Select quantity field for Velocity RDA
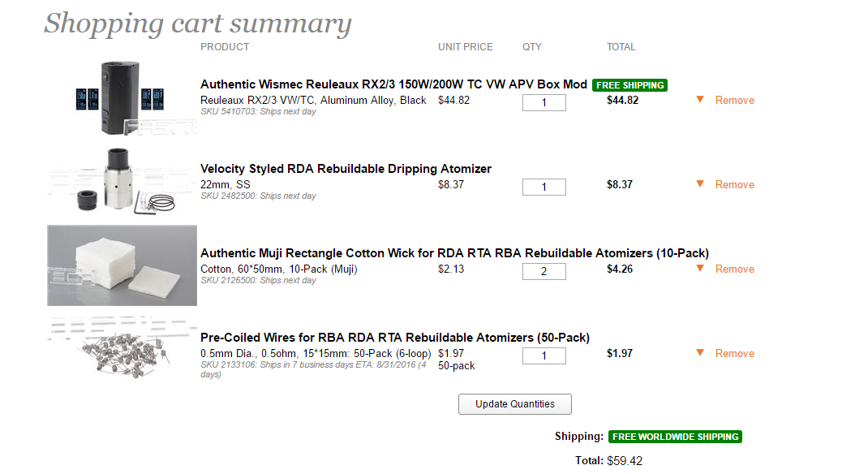The width and height of the screenshot is (868, 474). point(544,187)
